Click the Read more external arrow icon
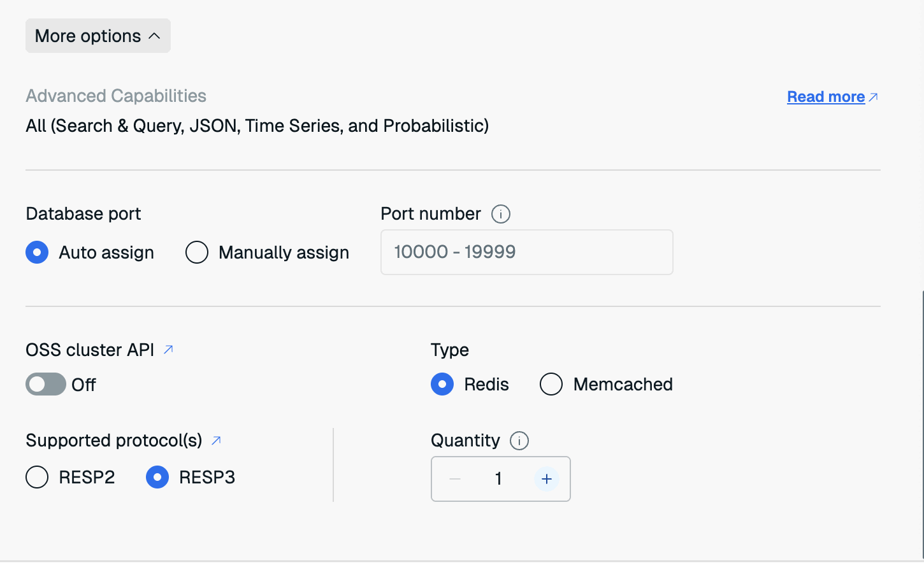This screenshot has height=563, width=924. tap(874, 97)
